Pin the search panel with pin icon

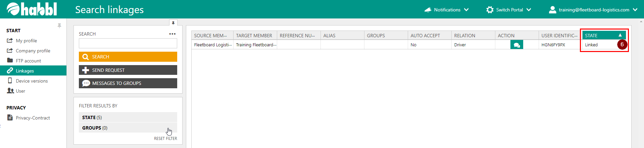[x=173, y=23]
